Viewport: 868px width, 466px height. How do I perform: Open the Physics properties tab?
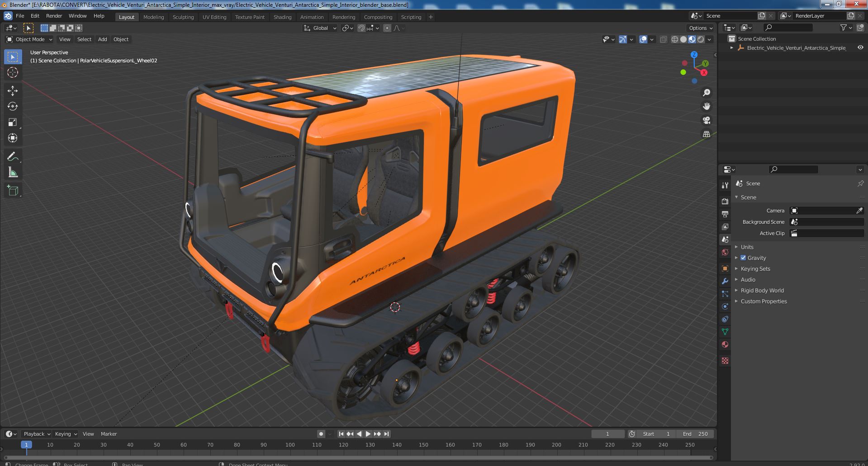click(x=725, y=306)
